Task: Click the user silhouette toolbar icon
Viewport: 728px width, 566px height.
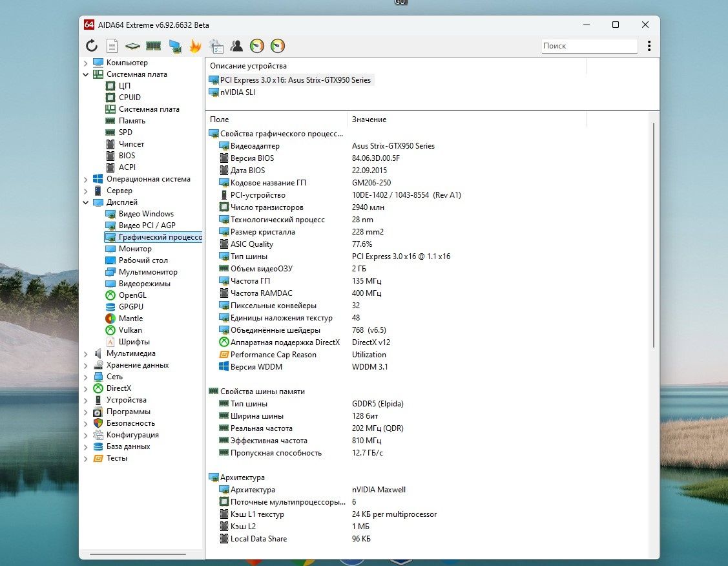Action: [x=236, y=45]
